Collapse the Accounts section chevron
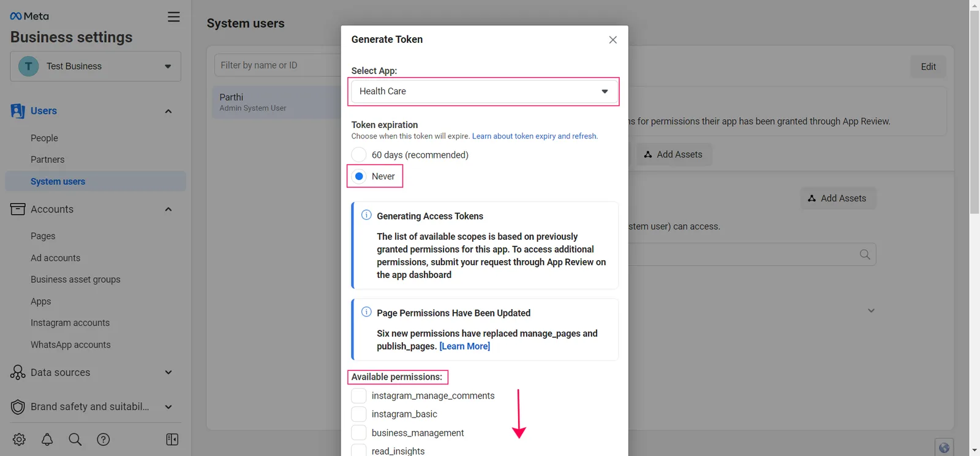Image resolution: width=980 pixels, height=456 pixels. (168, 209)
